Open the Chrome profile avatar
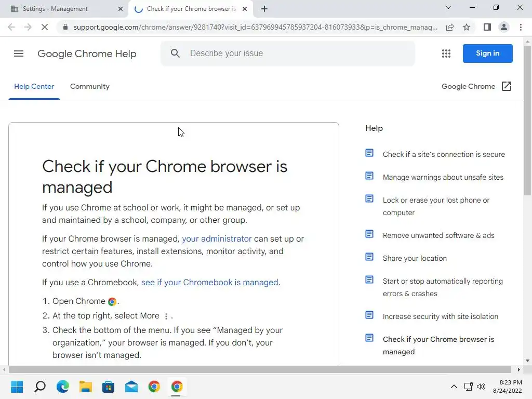 (x=504, y=27)
